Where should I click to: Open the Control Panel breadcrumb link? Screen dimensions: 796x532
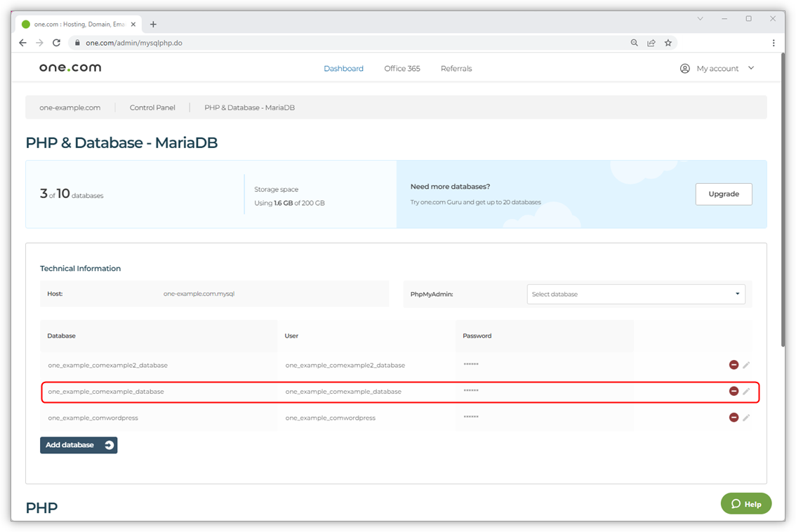pos(152,108)
